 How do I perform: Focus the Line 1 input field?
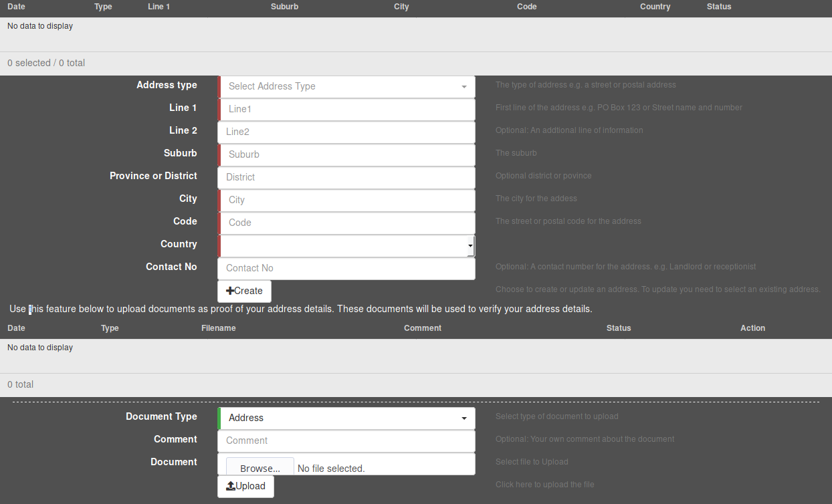point(346,109)
